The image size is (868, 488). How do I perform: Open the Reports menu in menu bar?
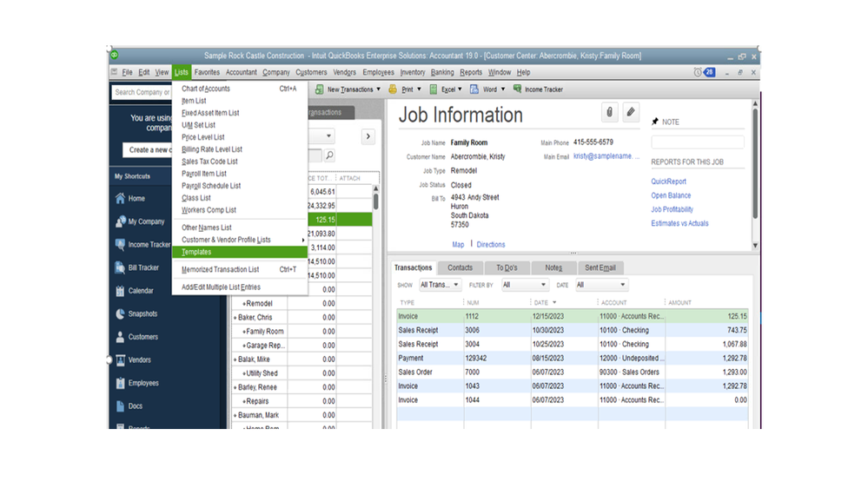pos(471,72)
